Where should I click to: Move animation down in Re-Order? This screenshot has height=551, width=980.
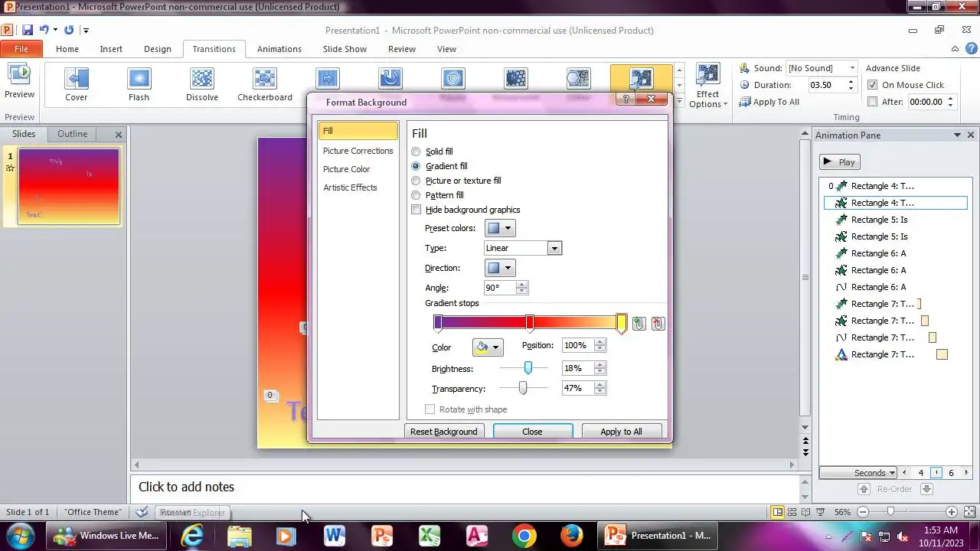926,489
